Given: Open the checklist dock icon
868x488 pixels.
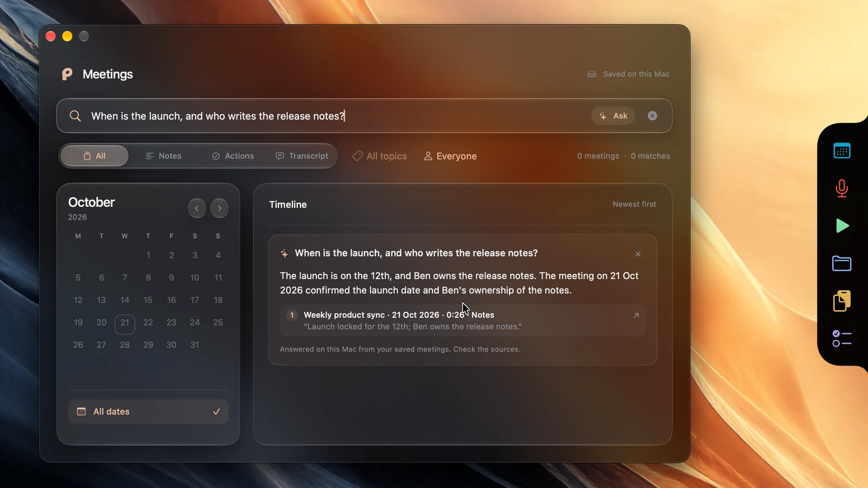Looking at the screenshot, I should [842, 338].
